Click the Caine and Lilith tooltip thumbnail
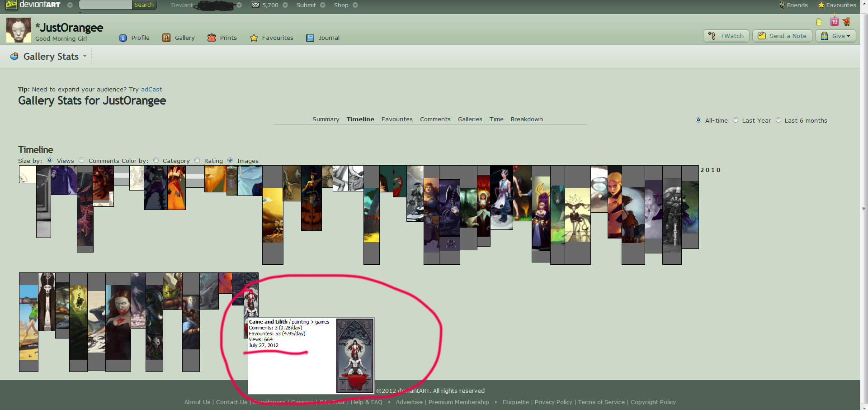 tap(355, 356)
